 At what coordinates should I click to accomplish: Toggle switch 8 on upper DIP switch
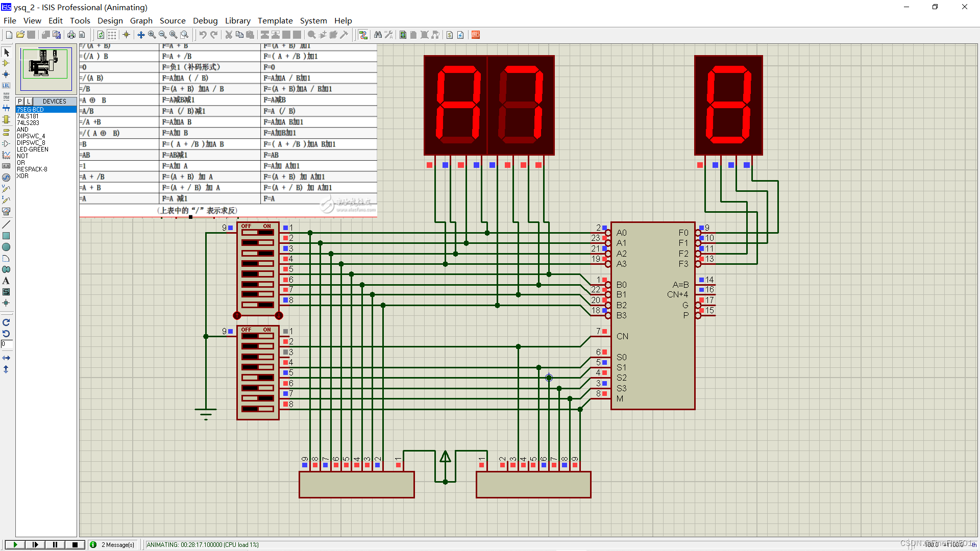tap(257, 305)
